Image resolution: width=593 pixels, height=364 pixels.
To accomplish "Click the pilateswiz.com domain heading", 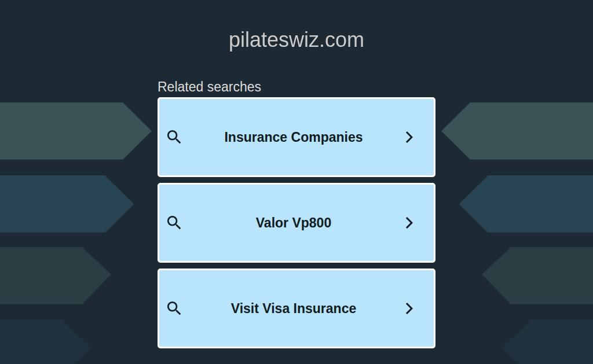I will (x=296, y=40).
